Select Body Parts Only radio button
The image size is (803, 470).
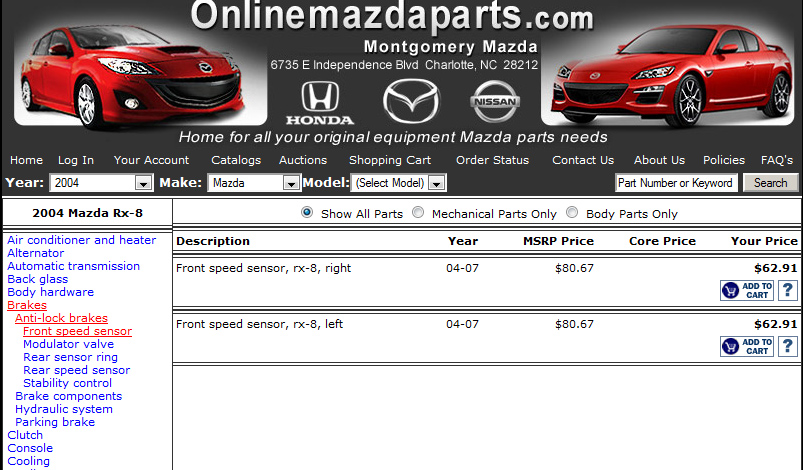coord(572,212)
